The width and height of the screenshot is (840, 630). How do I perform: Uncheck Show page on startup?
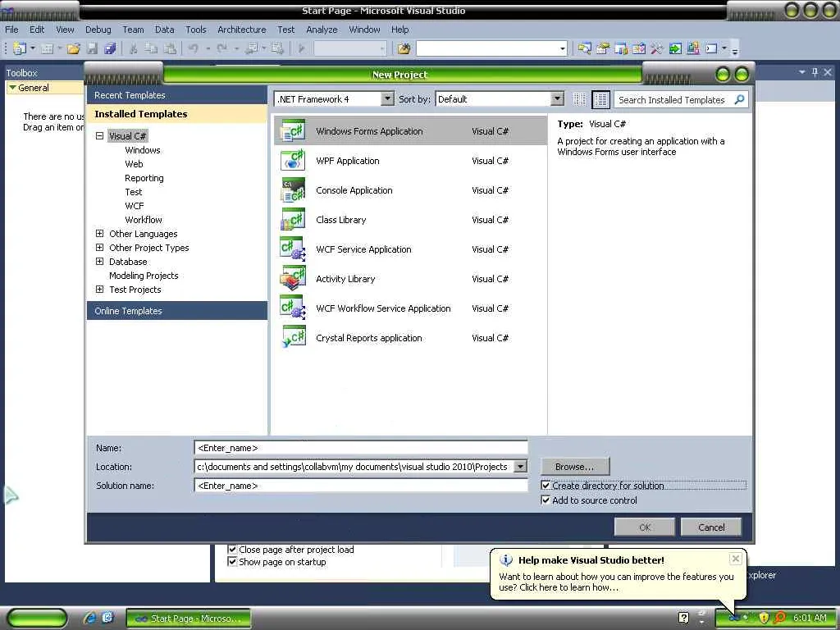[232, 561]
